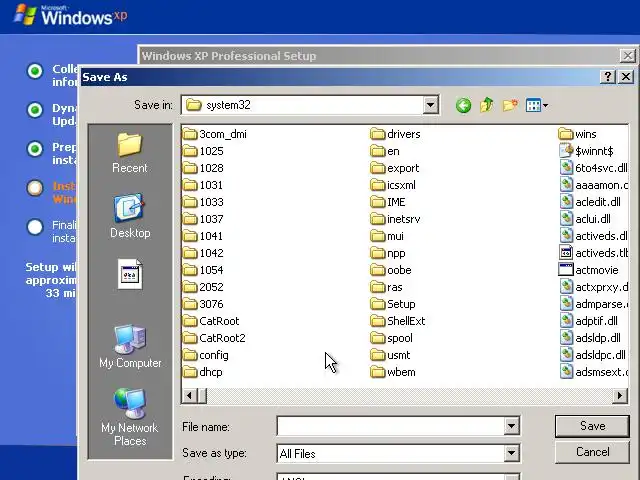Create a new folder with the toolbar icon
This screenshot has height=480, width=640.
[x=510, y=106]
